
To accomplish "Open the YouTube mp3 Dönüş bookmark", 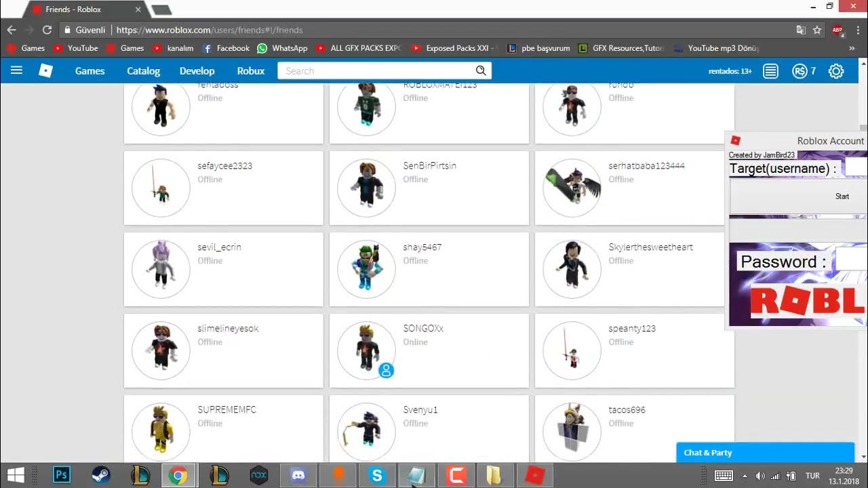I will [716, 48].
